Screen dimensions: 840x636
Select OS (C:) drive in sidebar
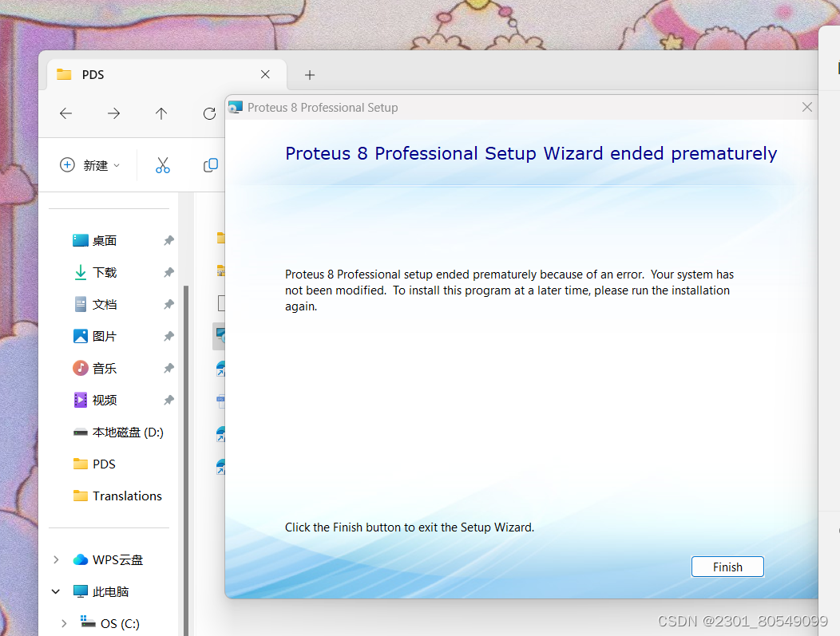coord(110,624)
